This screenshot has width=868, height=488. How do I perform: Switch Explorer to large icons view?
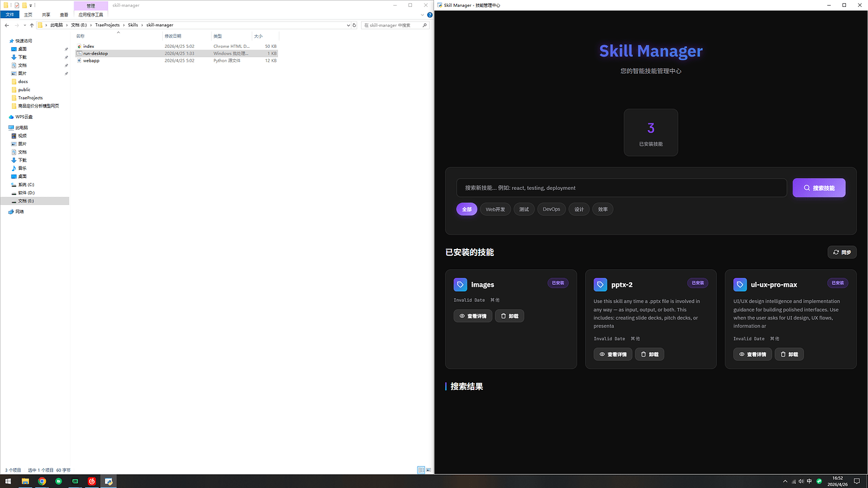[x=429, y=470]
